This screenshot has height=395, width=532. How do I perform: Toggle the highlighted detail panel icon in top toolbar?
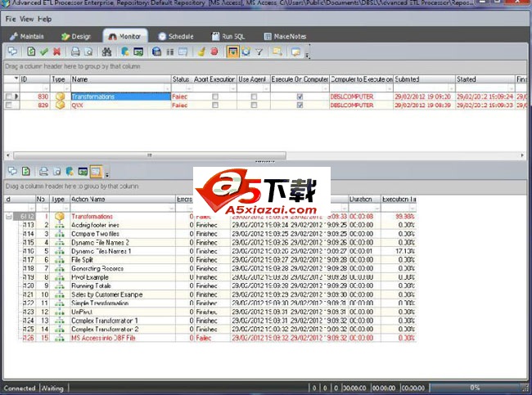[232, 52]
